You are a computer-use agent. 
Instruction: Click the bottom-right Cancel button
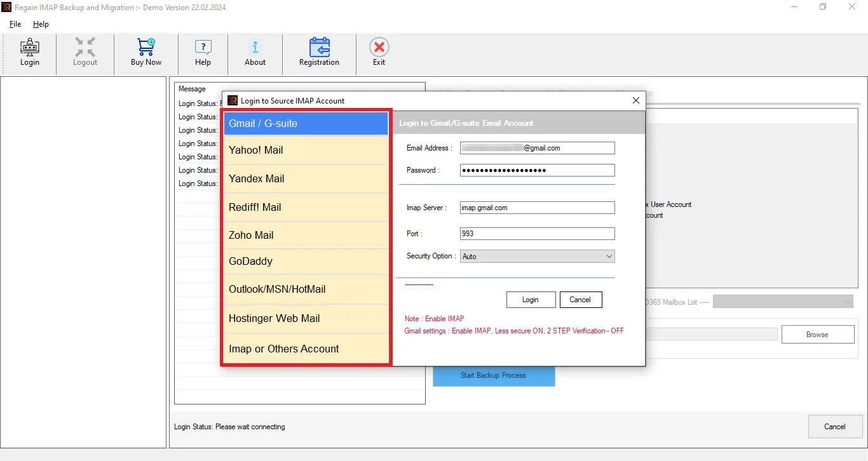coord(835,427)
